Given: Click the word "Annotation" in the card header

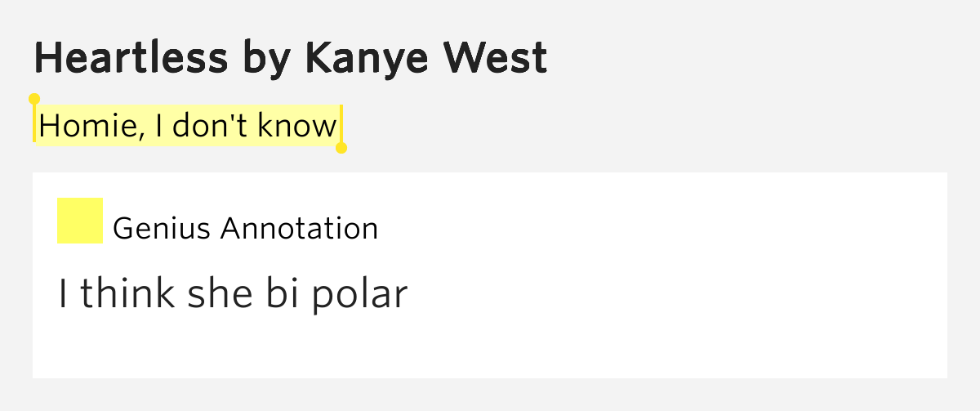Looking at the screenshot, I should pos(300,229).
